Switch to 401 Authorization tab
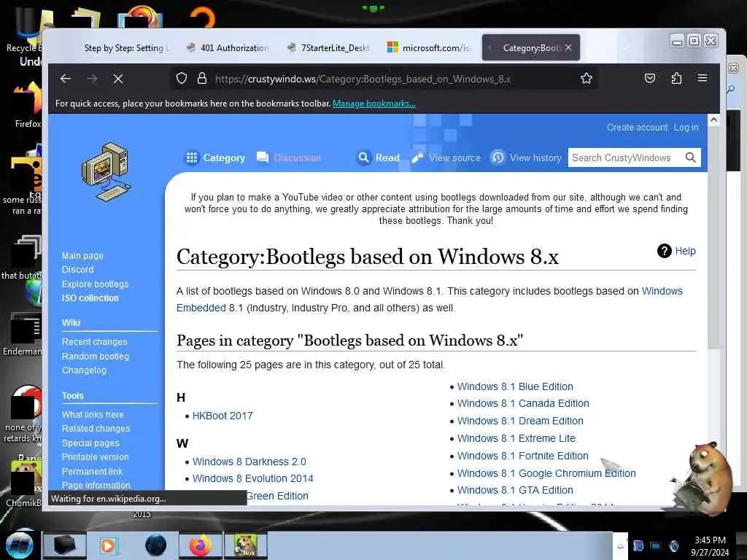The width and height of the screenshot is (747, 560). (228, 47)
